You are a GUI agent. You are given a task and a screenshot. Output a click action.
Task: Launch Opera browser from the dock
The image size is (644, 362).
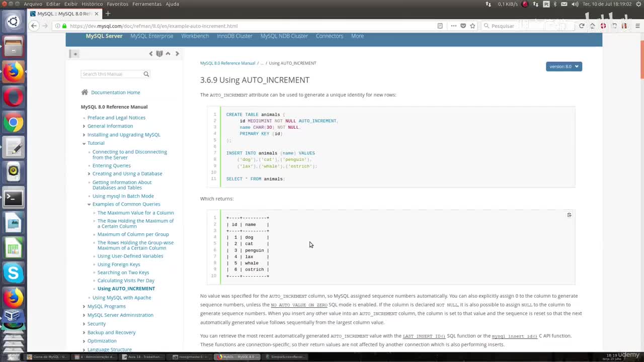click(13, 97)
